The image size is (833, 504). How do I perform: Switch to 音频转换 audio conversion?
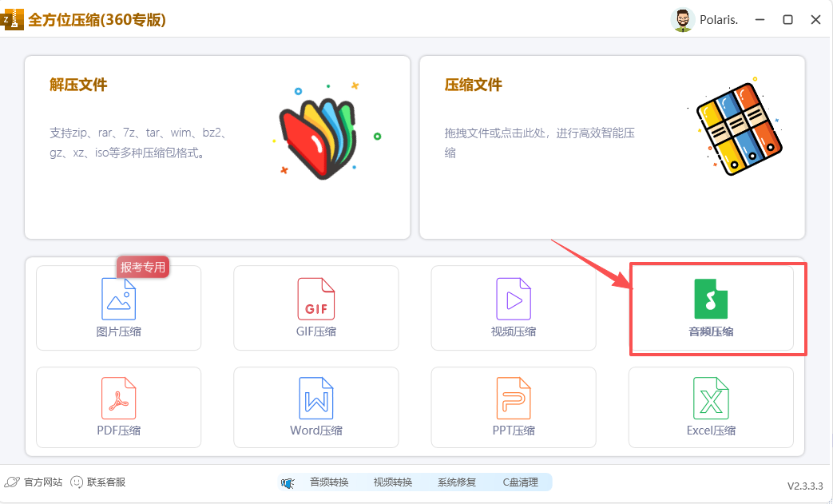coord(329,482)
